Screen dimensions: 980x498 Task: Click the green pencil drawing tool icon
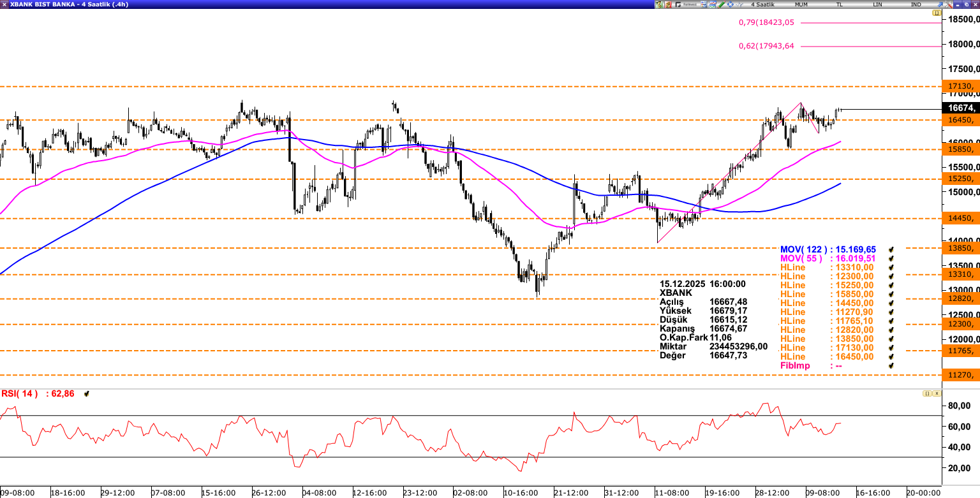click(x=722, y=4)
